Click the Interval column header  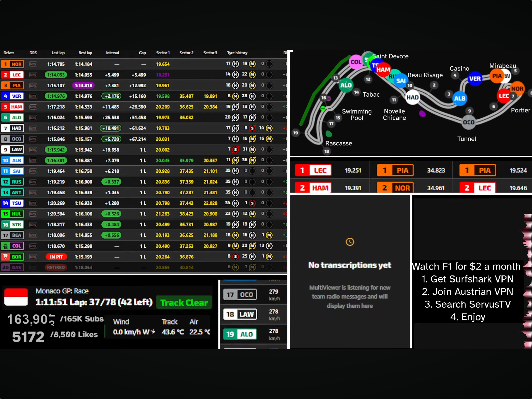click(113, 53)
